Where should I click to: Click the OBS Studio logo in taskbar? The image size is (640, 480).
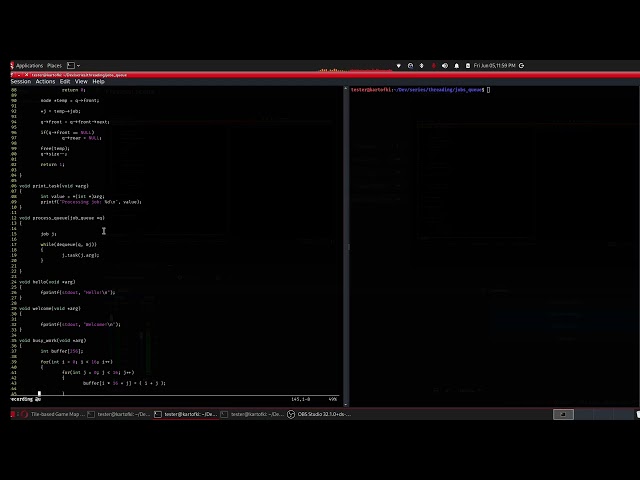(x=291, y=414)
